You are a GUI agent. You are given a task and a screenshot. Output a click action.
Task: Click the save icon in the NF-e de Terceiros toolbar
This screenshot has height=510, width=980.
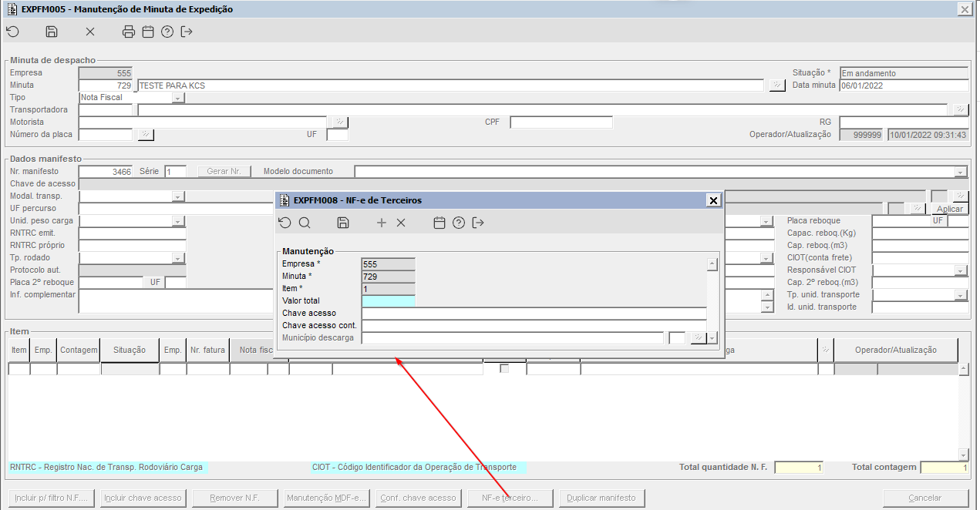343,223
